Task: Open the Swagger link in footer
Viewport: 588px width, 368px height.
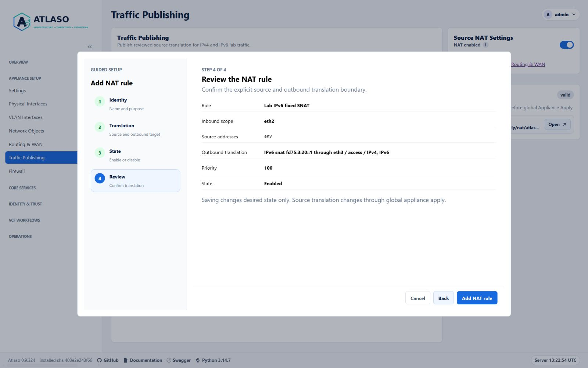Action: 179,360
